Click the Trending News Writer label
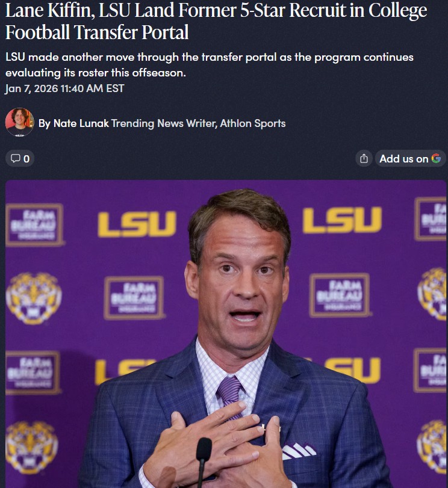448x488 pixels. (x=164, y=123)
